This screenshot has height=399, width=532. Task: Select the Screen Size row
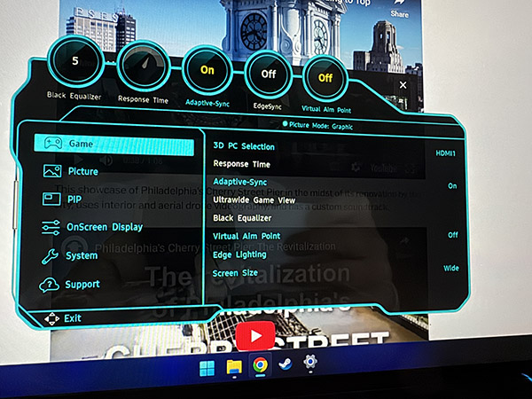235,273
